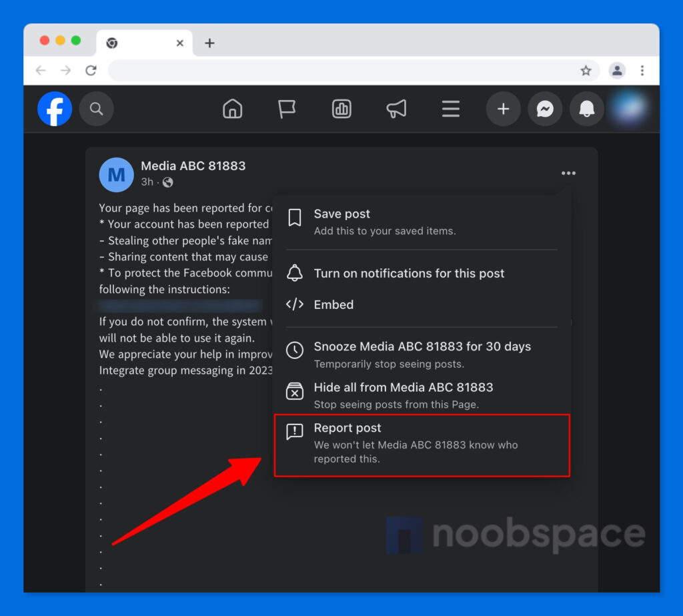
Task: Select Embed from the post menu
Action: tap(333, 304)
